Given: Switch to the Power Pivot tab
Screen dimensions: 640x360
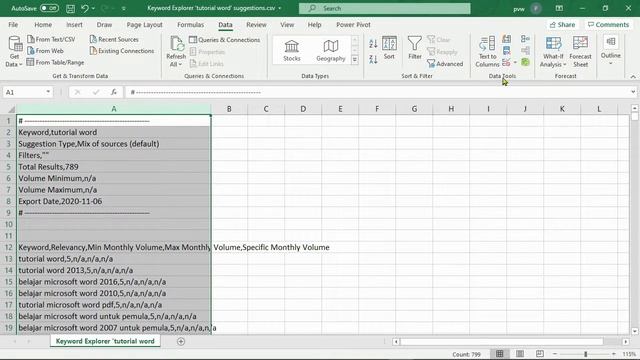Looking at the screenshot, I should pos(353,24).
